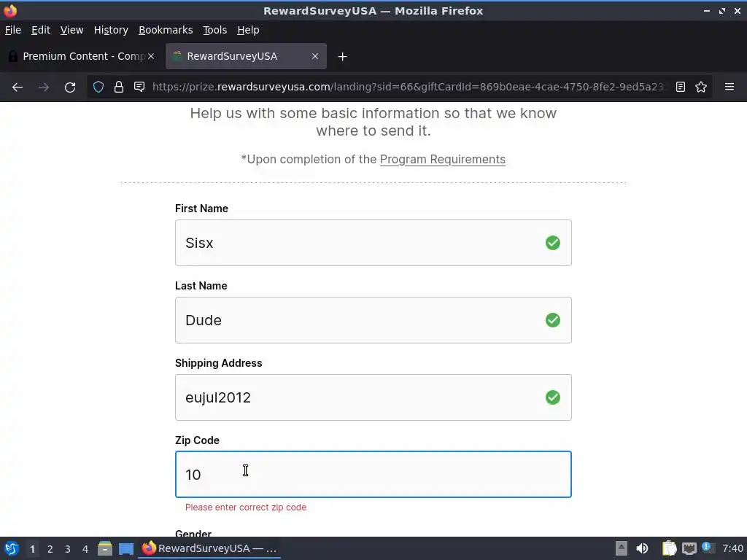
Task: Open the volume speaker tray icon
Action: click(x=642, y=548)
